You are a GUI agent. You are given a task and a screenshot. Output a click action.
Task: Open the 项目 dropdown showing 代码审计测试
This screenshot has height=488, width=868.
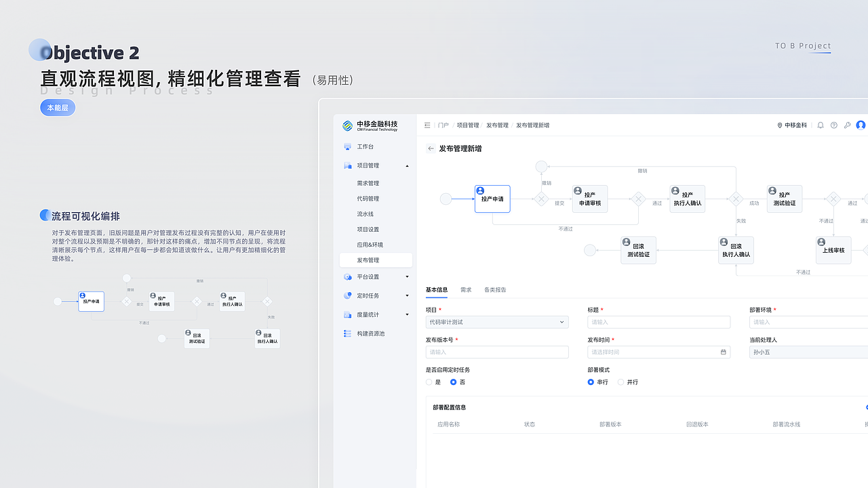pos(497,322)
